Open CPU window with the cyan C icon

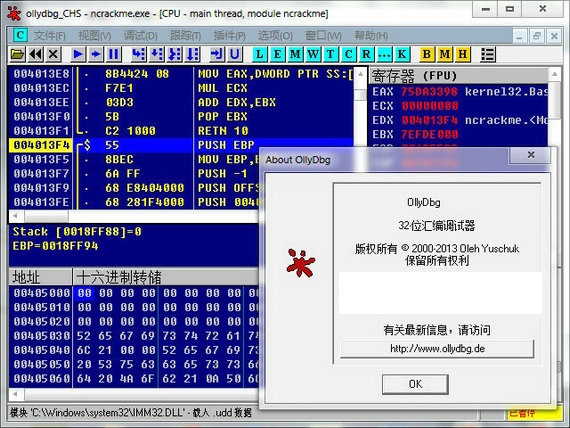pyautogui.click(x=348, y=55)
